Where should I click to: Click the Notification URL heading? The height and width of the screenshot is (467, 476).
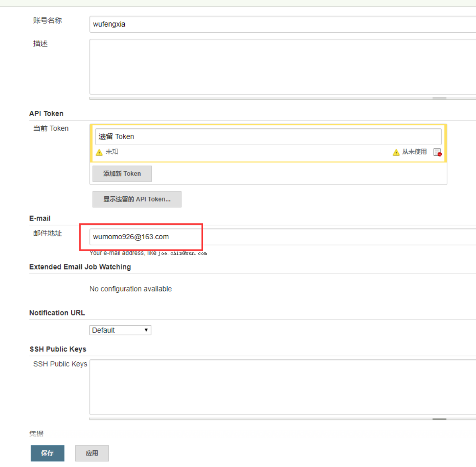(57, 313)
